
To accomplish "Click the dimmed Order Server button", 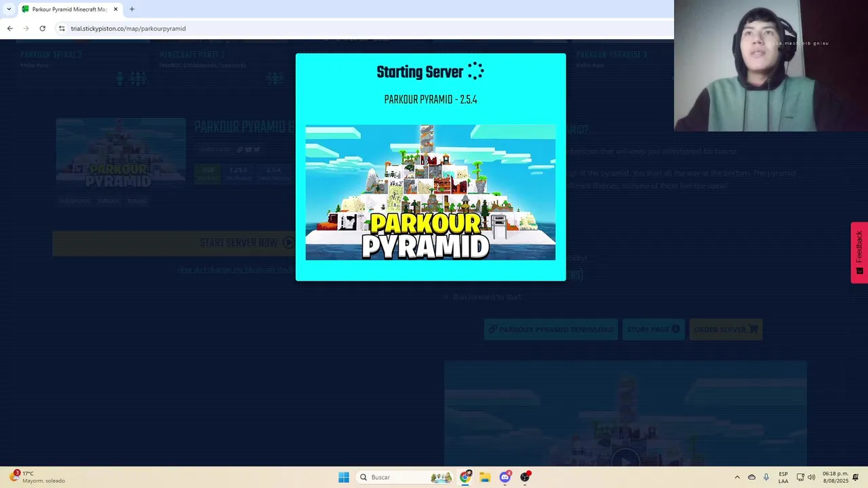I will (x=726, y=329).
